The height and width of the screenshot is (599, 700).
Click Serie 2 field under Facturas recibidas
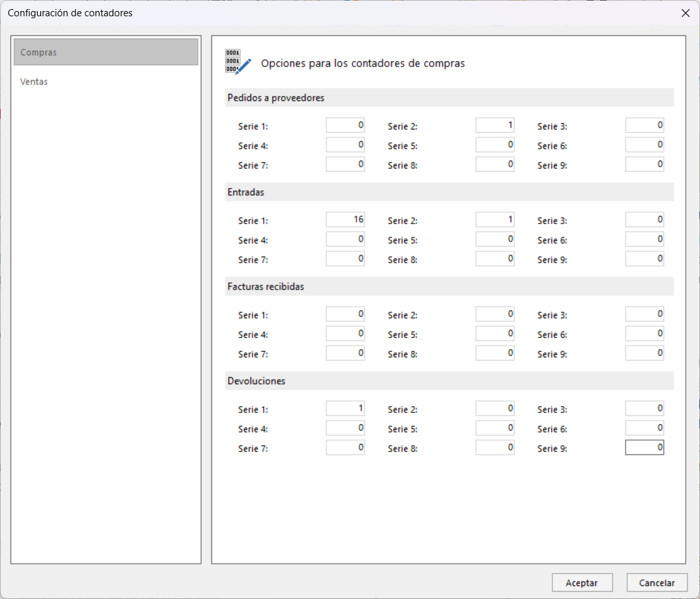click(494, 314)
